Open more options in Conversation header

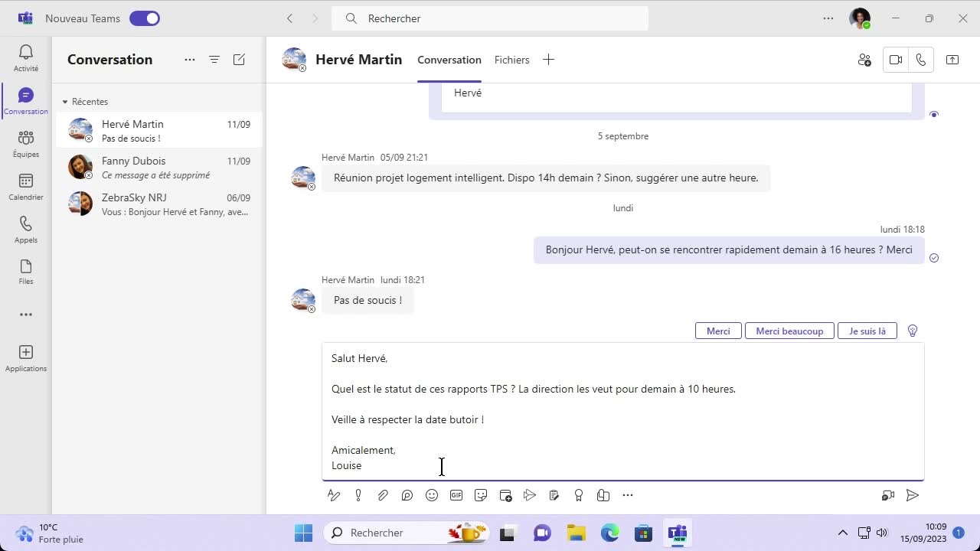190,60
